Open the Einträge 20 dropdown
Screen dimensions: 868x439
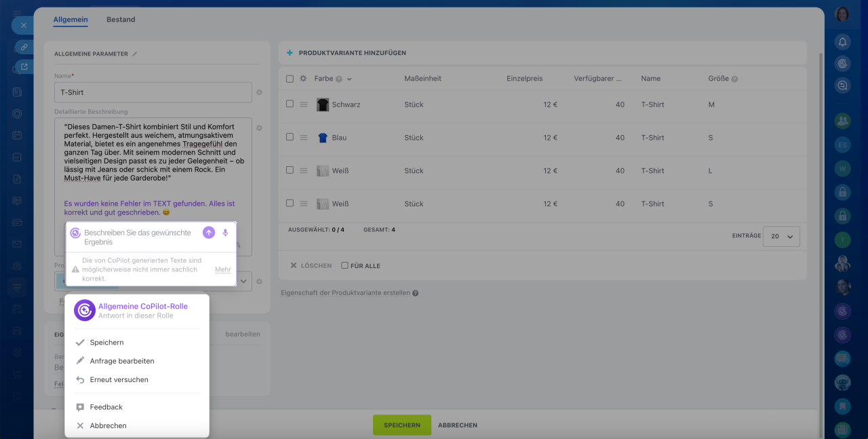[x=781, y=236]
